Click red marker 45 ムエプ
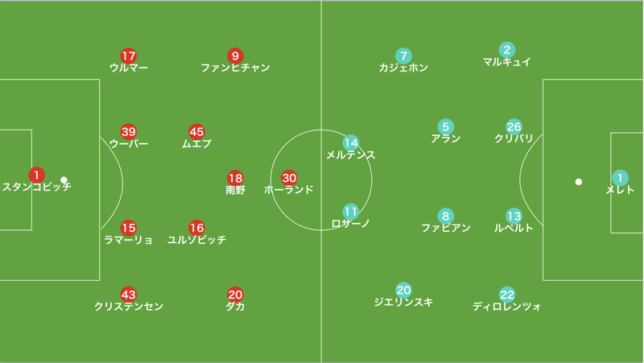This screenshot has width=644, height=363. click(196, 132)
